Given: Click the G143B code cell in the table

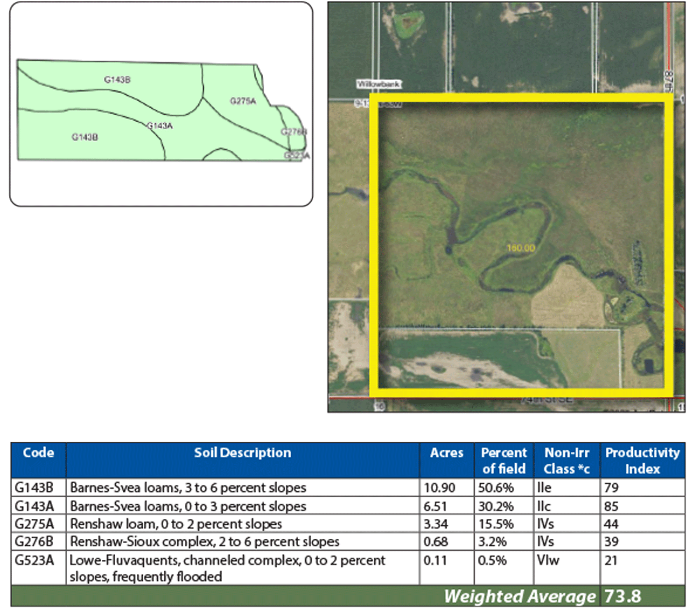Looking at the screenshot, I should 34,488.
